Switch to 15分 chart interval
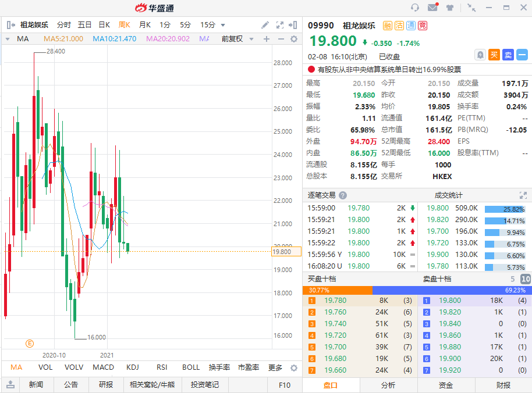The width and height of the screenshot is (532, 393). coord(208,25)
